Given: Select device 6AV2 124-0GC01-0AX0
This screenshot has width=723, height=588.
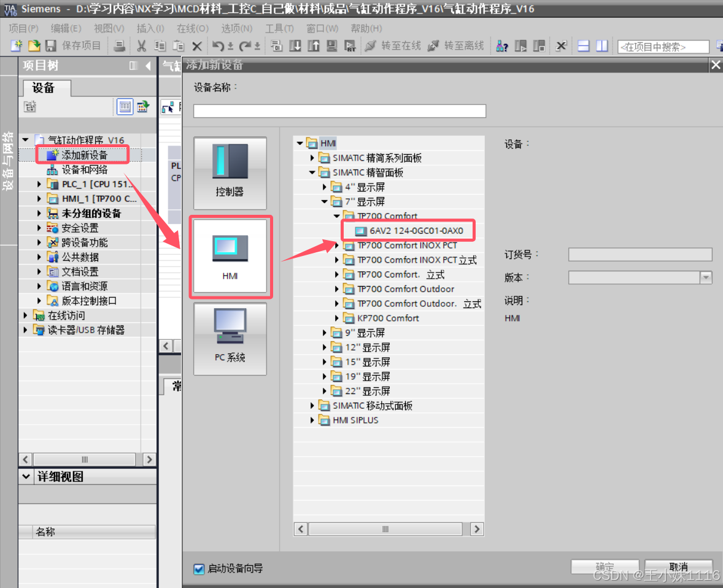Looking at the screenshot, I should tap(409, 231).
